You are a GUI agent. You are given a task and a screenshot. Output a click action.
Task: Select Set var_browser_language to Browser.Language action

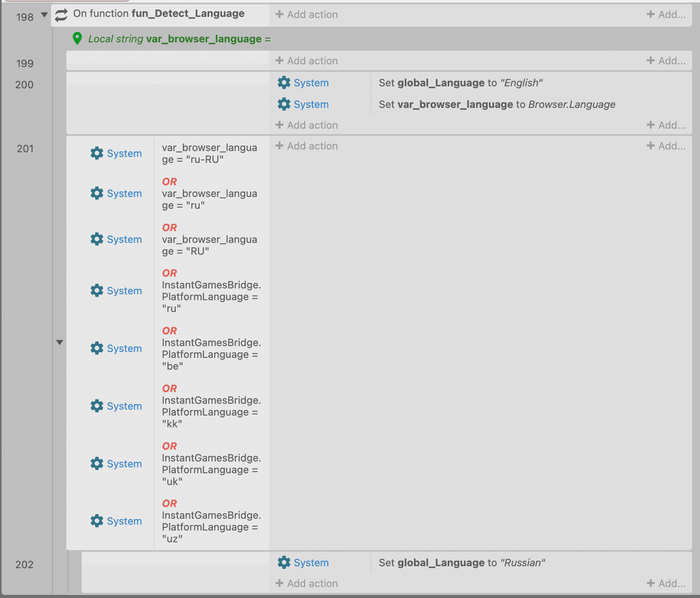pos(497,104)
